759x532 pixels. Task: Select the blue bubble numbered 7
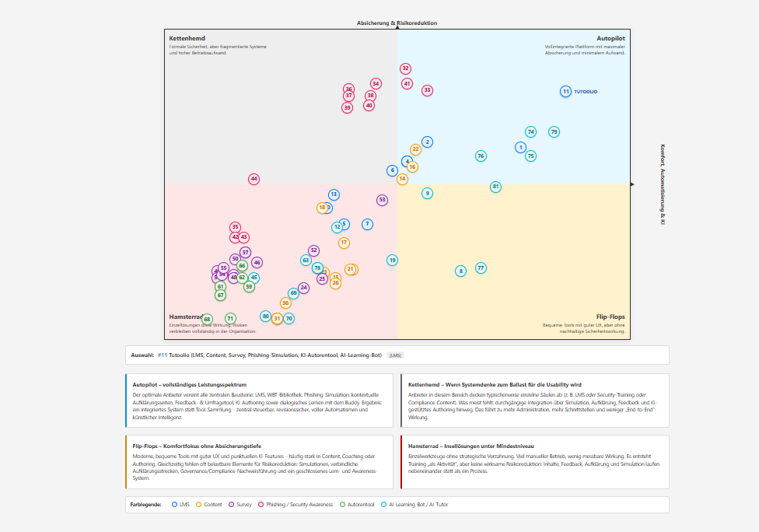(x=367, y=224)
